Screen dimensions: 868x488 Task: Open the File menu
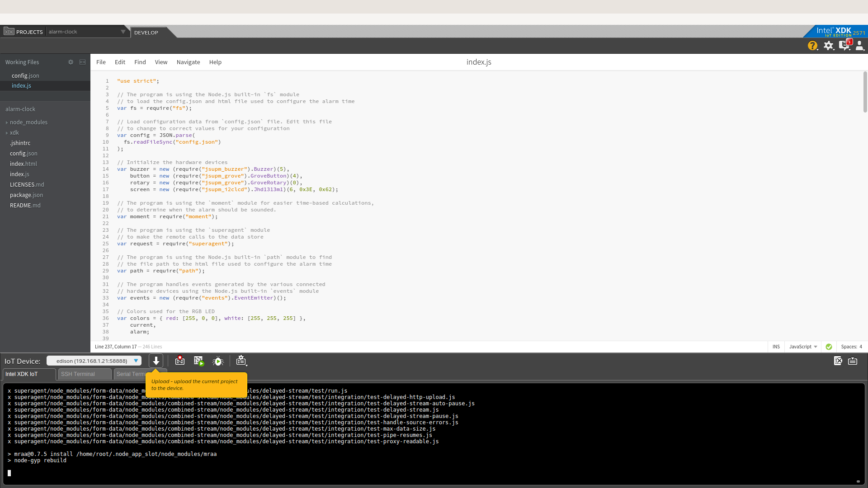point(101,62)
